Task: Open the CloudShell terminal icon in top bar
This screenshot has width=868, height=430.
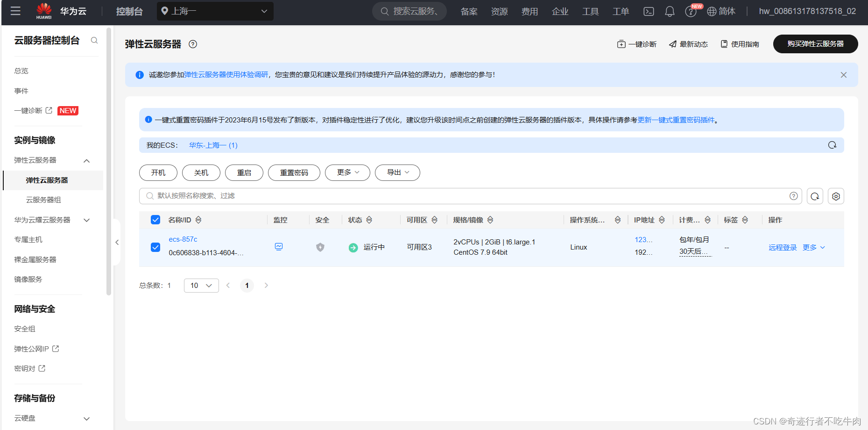Action: click(x=649, y=11)
